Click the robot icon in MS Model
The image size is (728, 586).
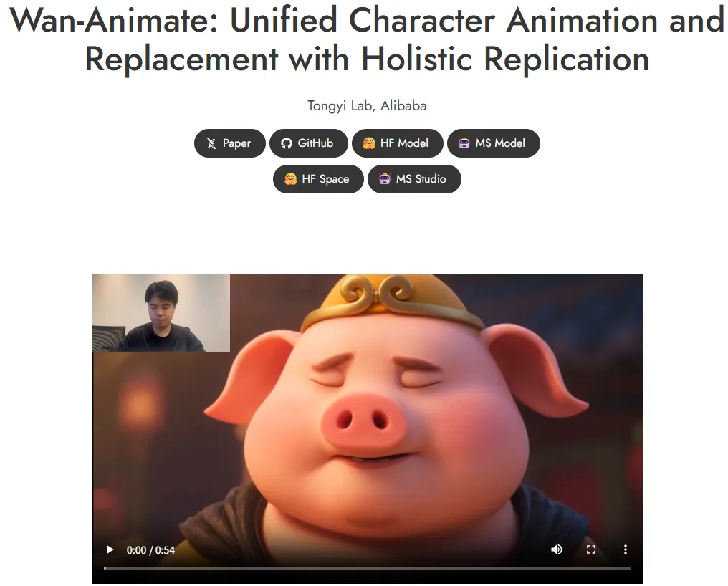tap(464, 143)
